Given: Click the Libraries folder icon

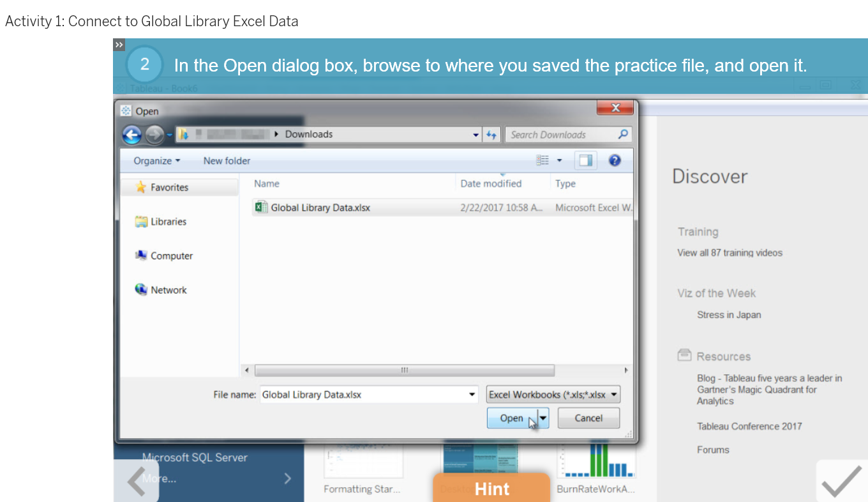Looking at the screenshot, I should tap(141, 222).
